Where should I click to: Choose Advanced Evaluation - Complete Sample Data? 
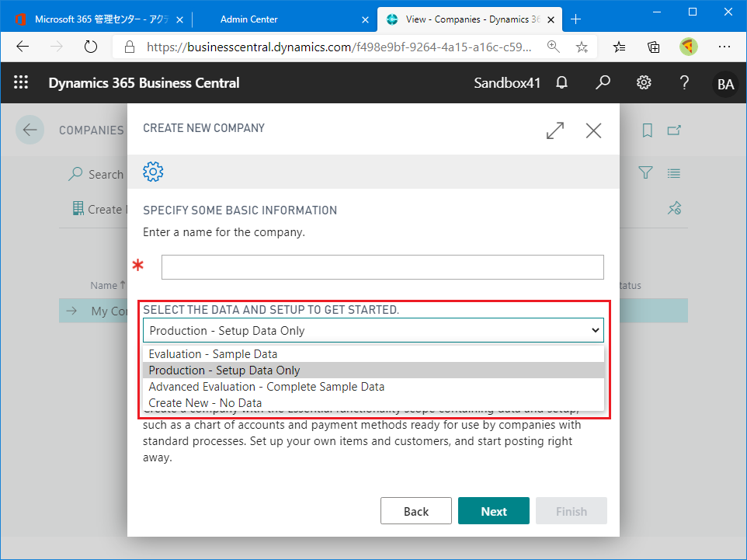coord(373,387)
